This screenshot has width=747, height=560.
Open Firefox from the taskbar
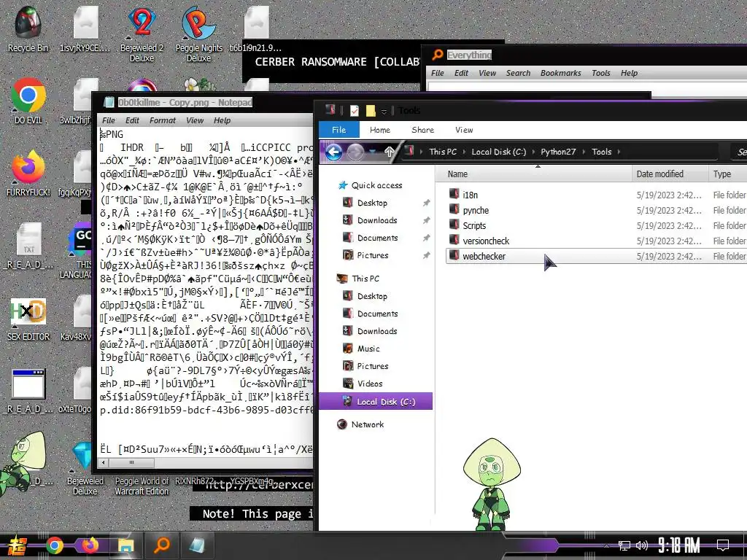[x=90, y=545]
